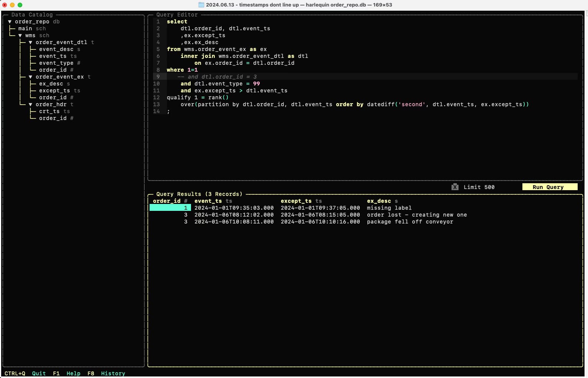Collapse the order_event_dtl table node

pos(31,43)
